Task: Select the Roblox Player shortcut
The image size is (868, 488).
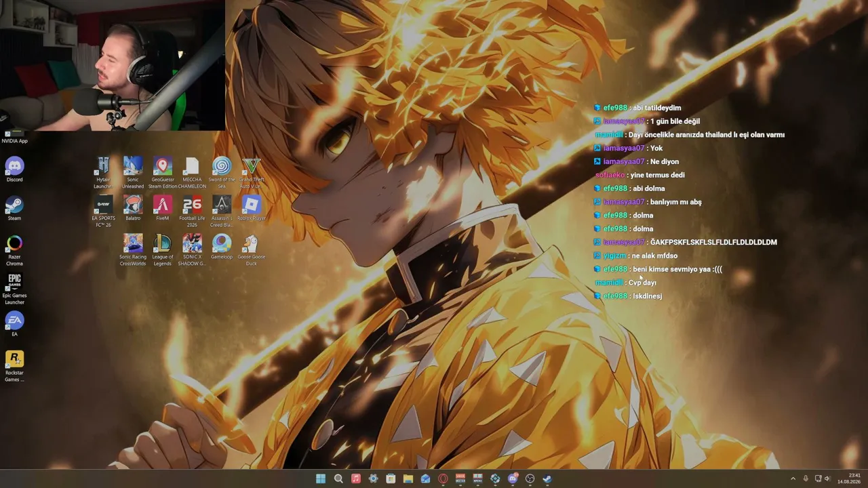Action: pyautogui.click(x=252, y=208)
